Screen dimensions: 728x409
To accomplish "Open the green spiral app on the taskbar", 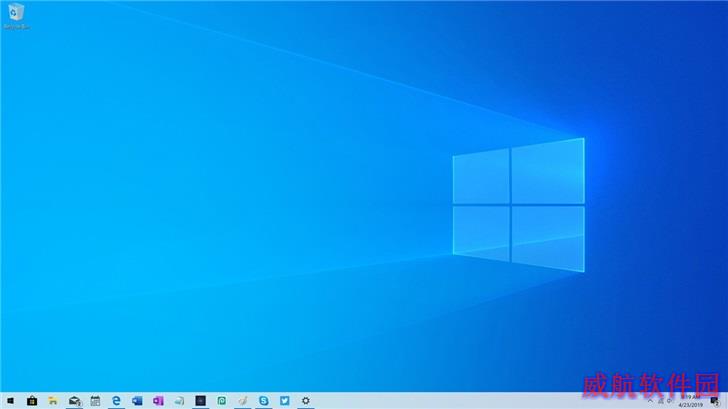I will [221, 401].
